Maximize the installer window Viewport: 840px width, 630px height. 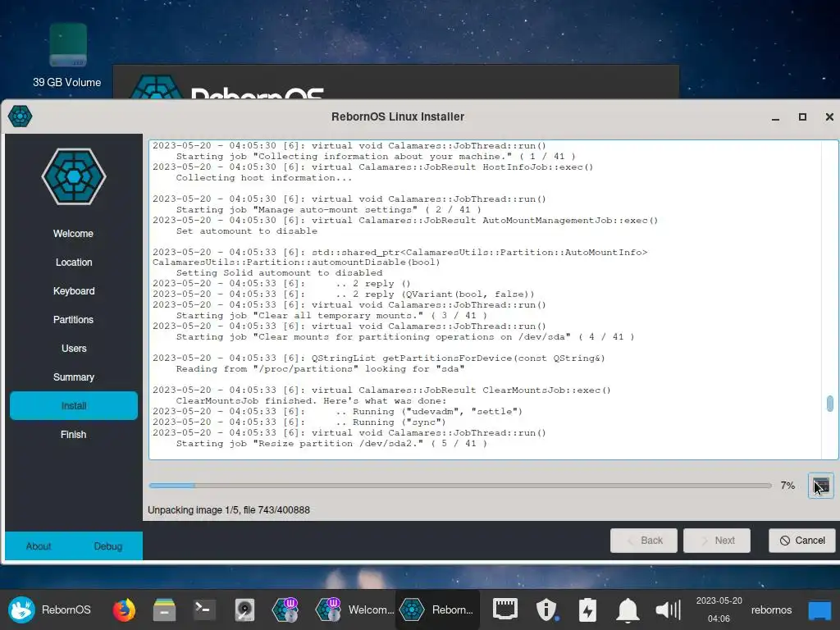coord(802,116)
